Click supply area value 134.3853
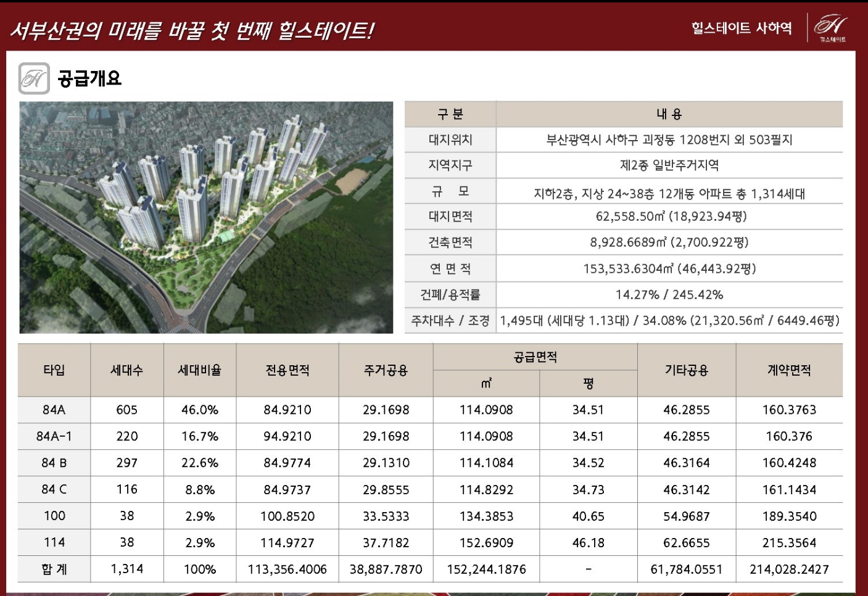Viewport: 868px width, 596px height. click(487, 516)
